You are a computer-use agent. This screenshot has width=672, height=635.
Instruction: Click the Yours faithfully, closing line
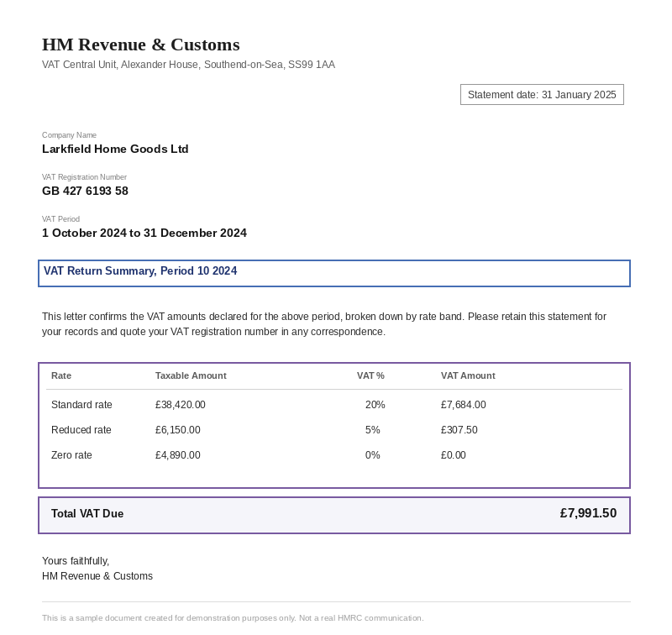[76, 561]
